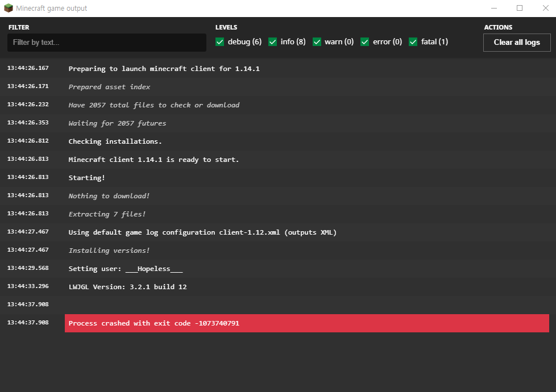Select the Minecraft client is ready to start line

click(x=153, y=160)
